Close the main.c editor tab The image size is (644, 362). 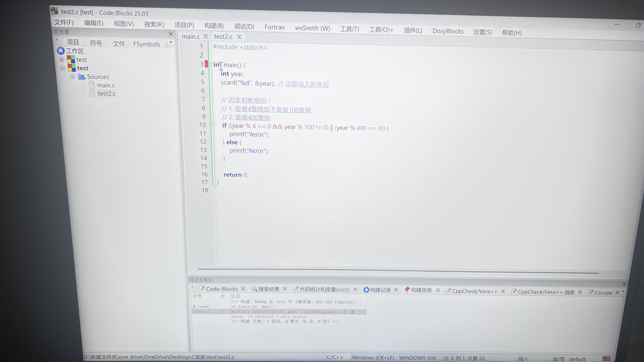pyautogui.click(x=206, y=37)
